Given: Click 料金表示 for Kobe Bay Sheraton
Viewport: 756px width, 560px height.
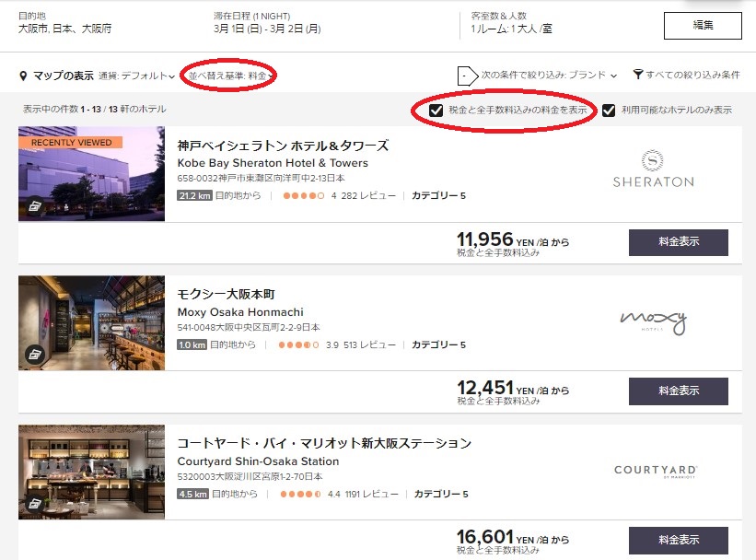Looking at the screenshot, I should 679,242.
